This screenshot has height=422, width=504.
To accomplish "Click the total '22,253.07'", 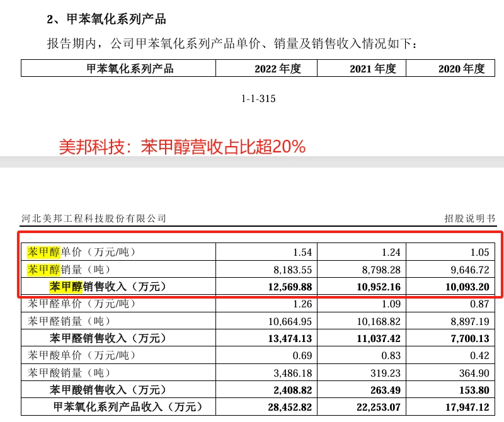I will 379,408.
